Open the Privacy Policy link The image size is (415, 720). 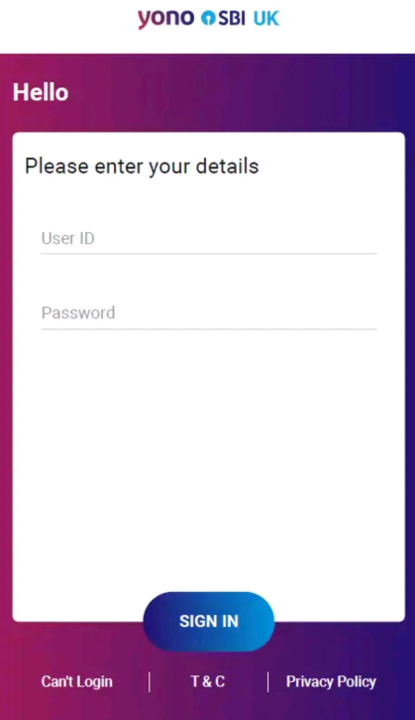tap(331, 681)
